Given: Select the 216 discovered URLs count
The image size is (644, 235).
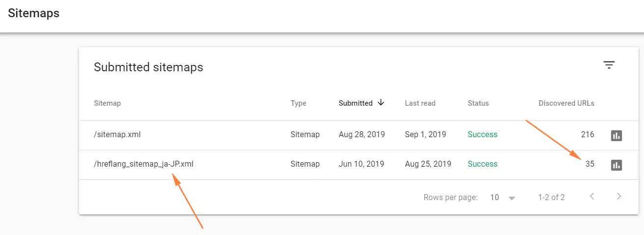Looking at the screenshot, I should coord(588,135).
